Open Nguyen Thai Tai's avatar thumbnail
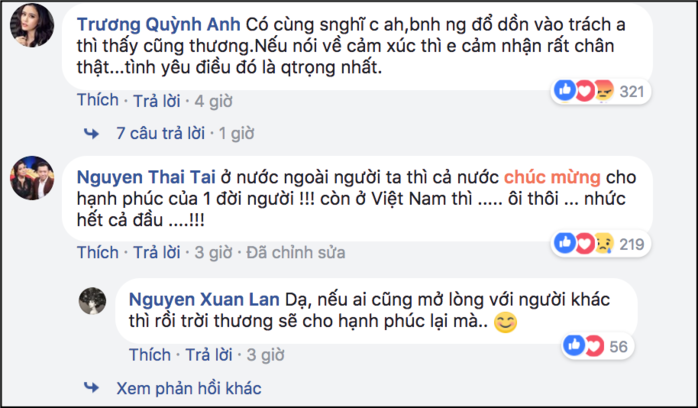This screenshot has height=408, width=698. tap(32, 178)
